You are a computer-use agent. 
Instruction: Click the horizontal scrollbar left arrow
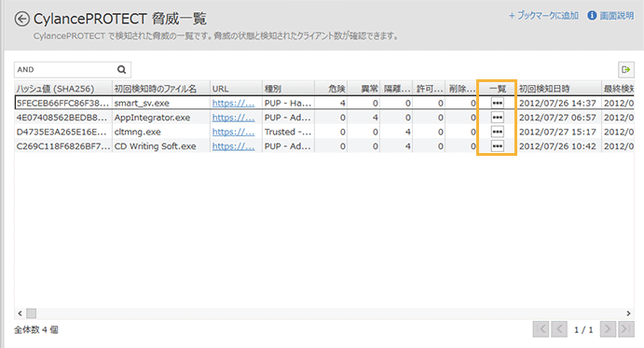tap(20, 313)
